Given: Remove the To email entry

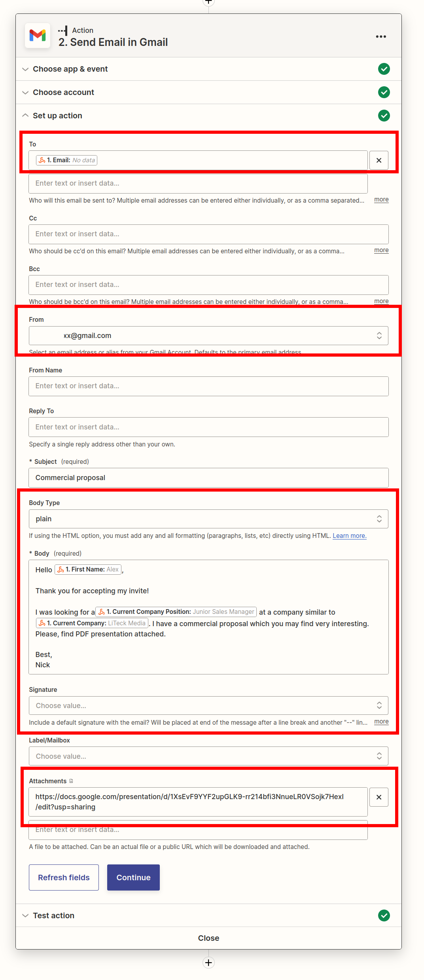Looking at the screenshot, I should pyautogui.click(x=379, y=160).
